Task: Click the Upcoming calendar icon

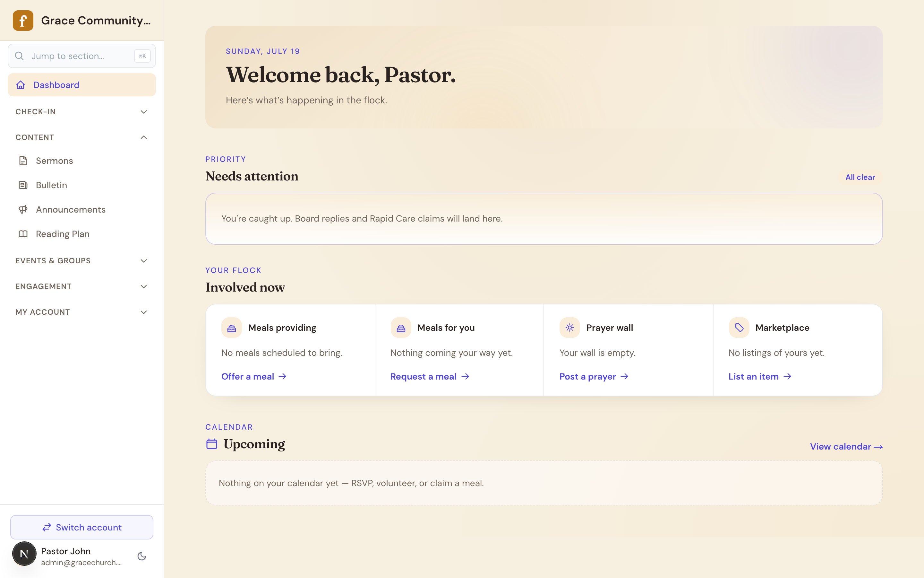Action: click(x=211, y=444)
